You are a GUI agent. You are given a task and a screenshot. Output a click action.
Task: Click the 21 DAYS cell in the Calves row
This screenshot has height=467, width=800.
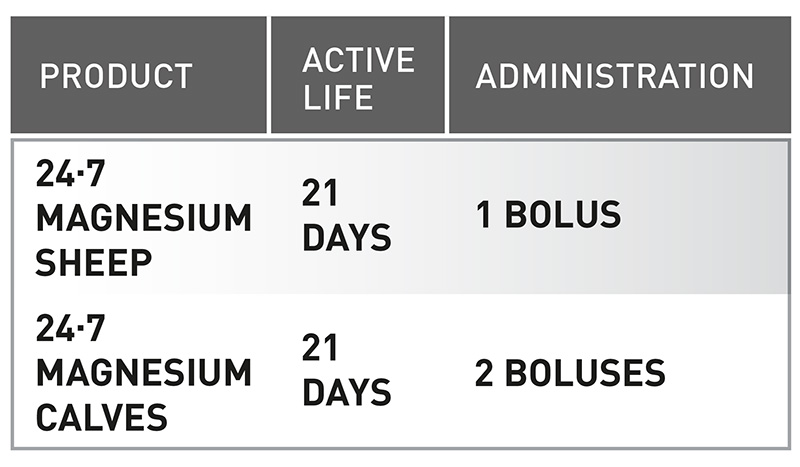point(345,372)
